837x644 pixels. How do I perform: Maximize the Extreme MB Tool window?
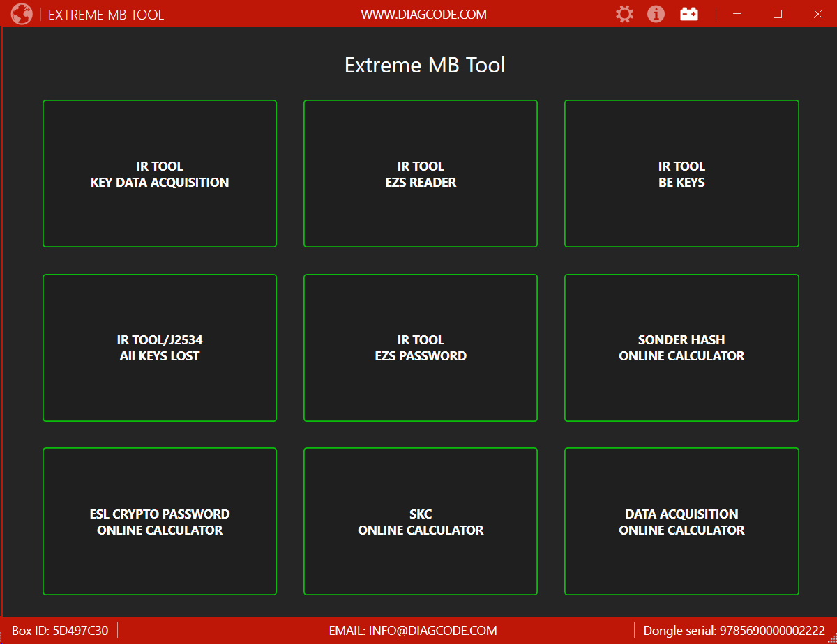pyautogui.click(x=778, y=14)
